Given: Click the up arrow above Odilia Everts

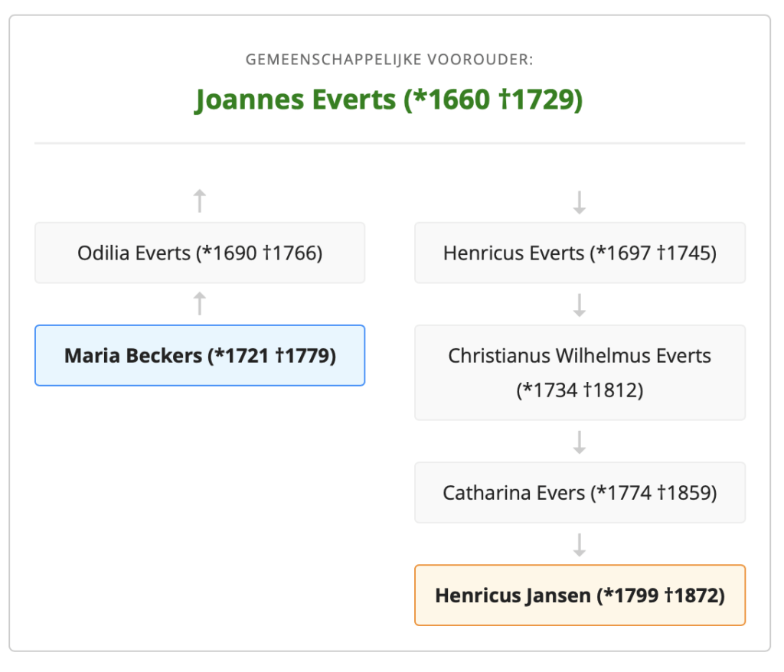Looking at the screenshot, I should click(x=199, y=201).
